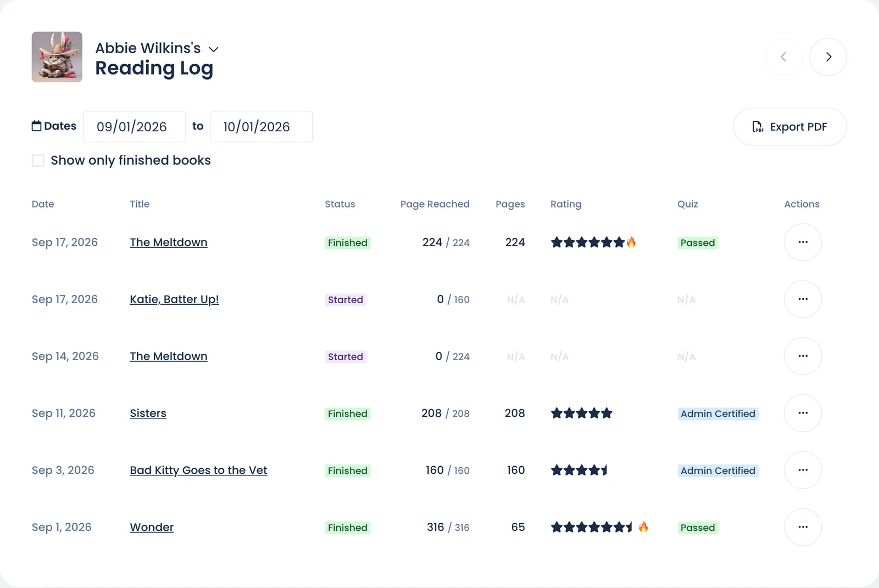
Task: Click the Rating column header
Action: [x=566, y=204]
